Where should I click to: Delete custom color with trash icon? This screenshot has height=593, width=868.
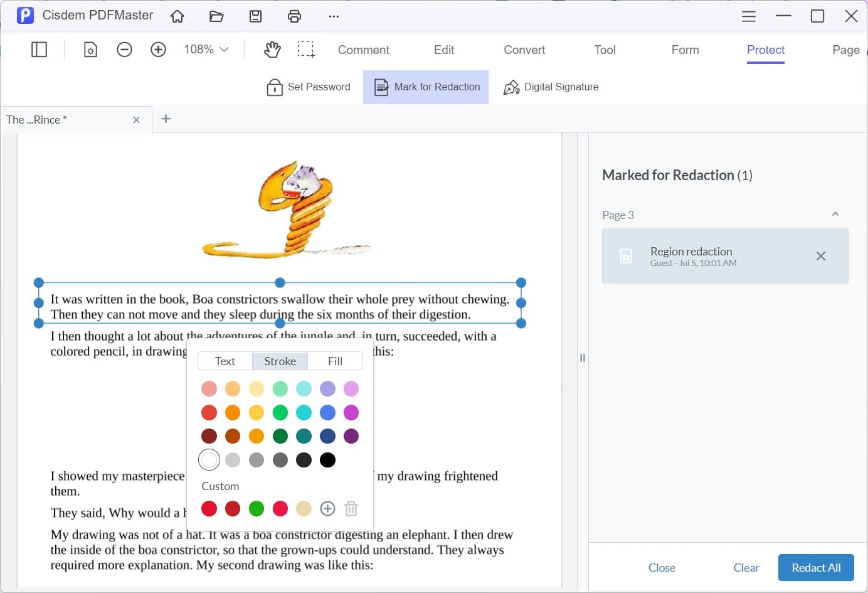click(x=351, y=509)
